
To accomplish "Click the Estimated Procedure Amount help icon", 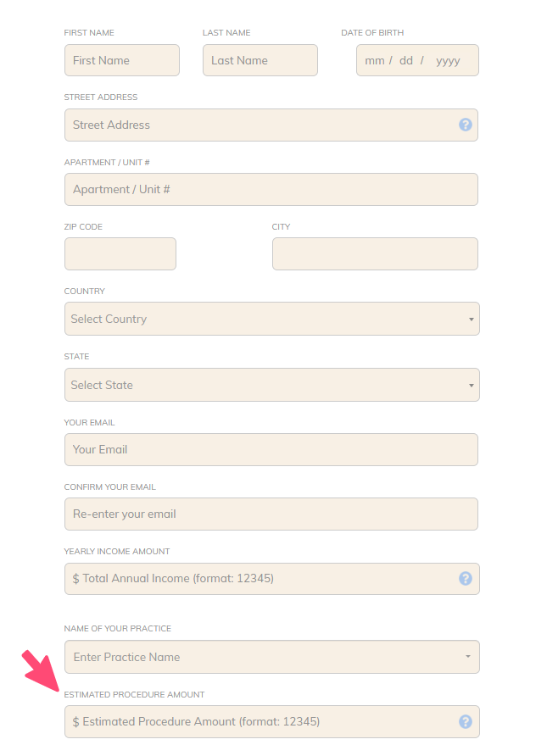I will (466, 722).
